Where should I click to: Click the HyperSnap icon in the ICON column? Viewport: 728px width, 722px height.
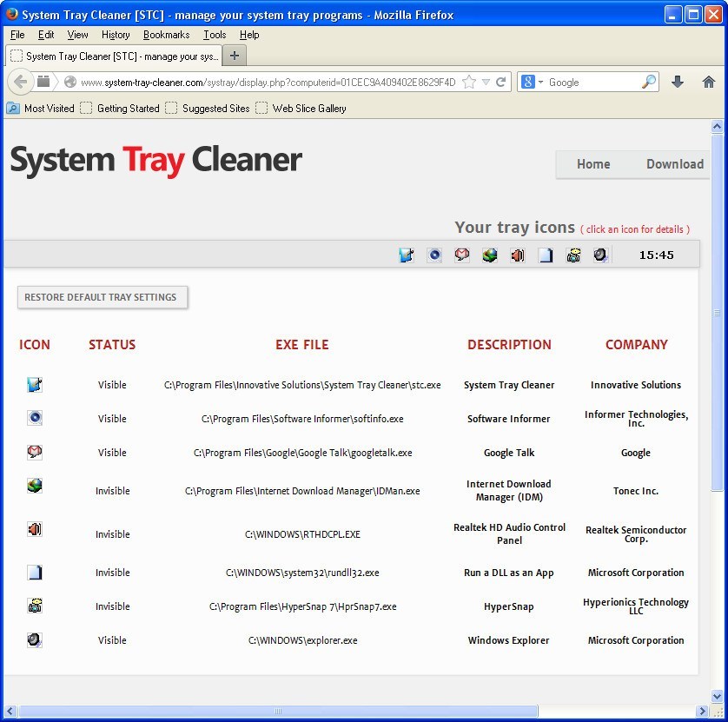coord(34,606)
